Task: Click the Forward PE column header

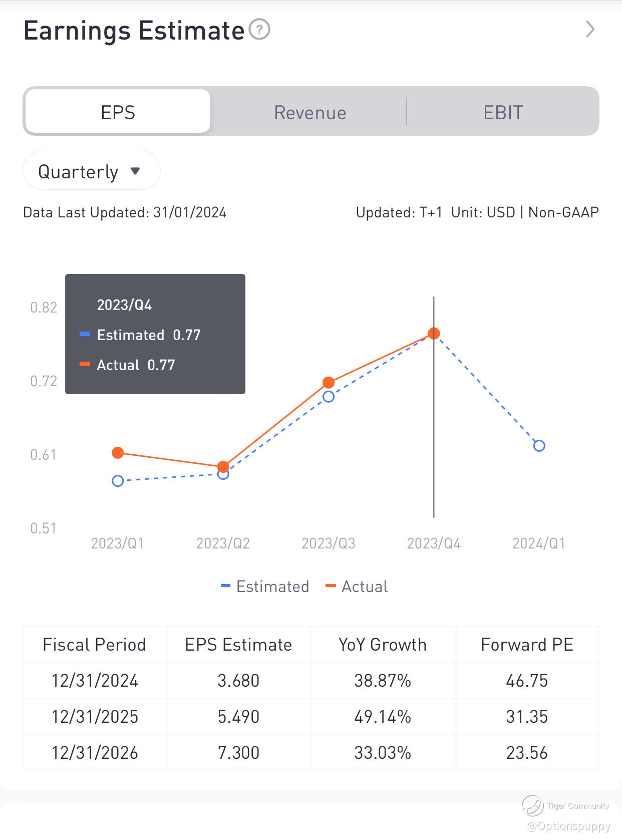Action: tap(527, 645)
